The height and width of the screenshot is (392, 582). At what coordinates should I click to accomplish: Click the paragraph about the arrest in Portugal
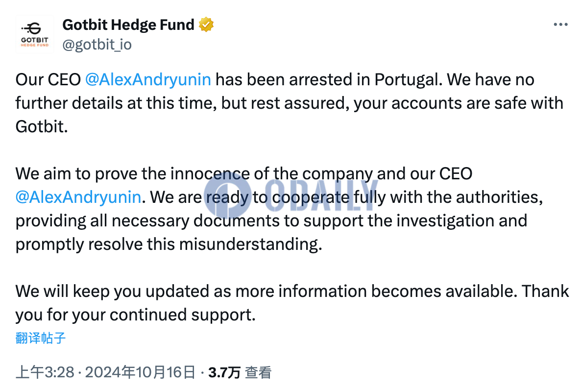point(290,103)
